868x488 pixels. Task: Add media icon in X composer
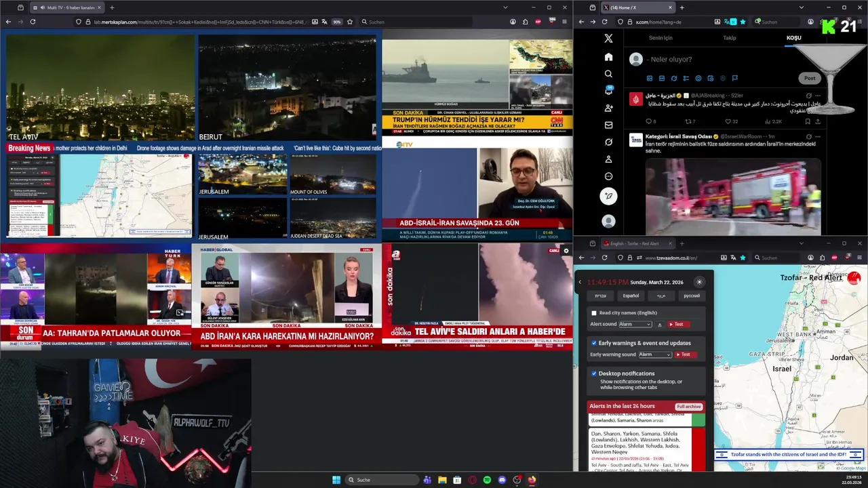click(650, 79)
